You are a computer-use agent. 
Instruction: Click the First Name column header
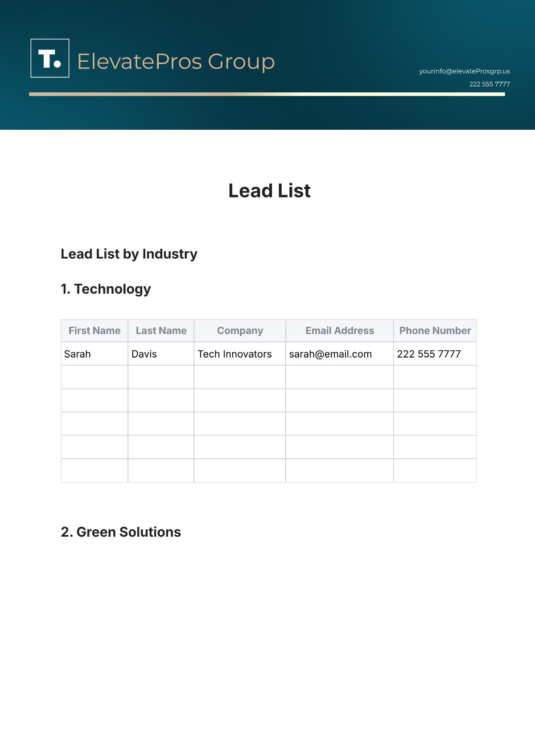(x=95, y=331)
